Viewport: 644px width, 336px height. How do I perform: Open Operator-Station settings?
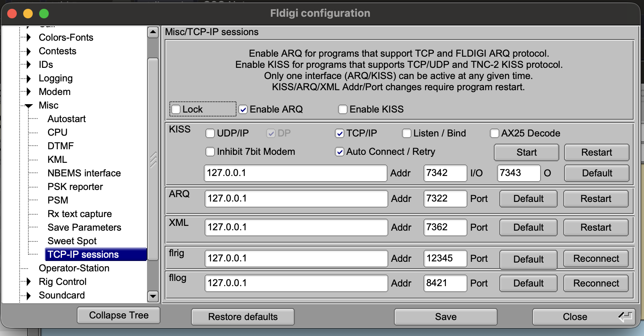(74, 268)
